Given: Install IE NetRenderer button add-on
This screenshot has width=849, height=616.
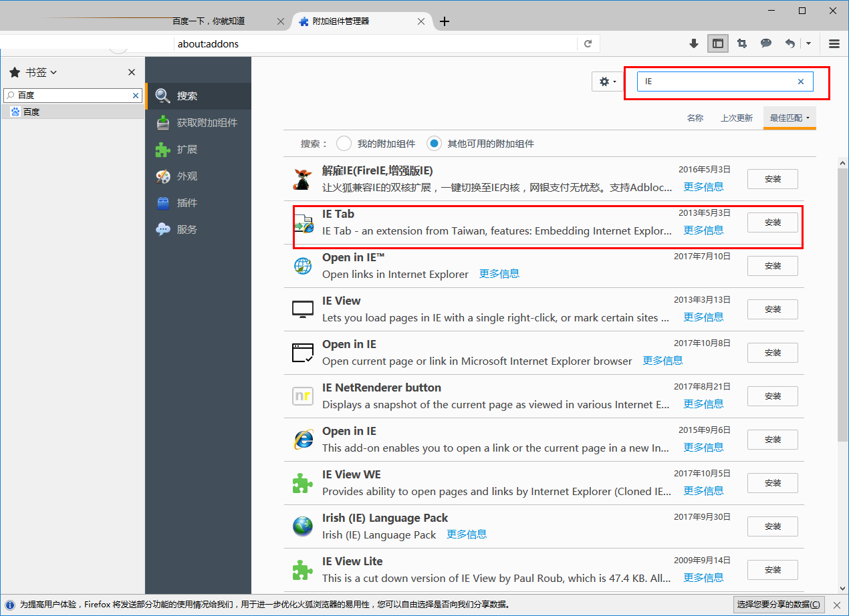Looking at the screenshot, I should pos(773,396).
